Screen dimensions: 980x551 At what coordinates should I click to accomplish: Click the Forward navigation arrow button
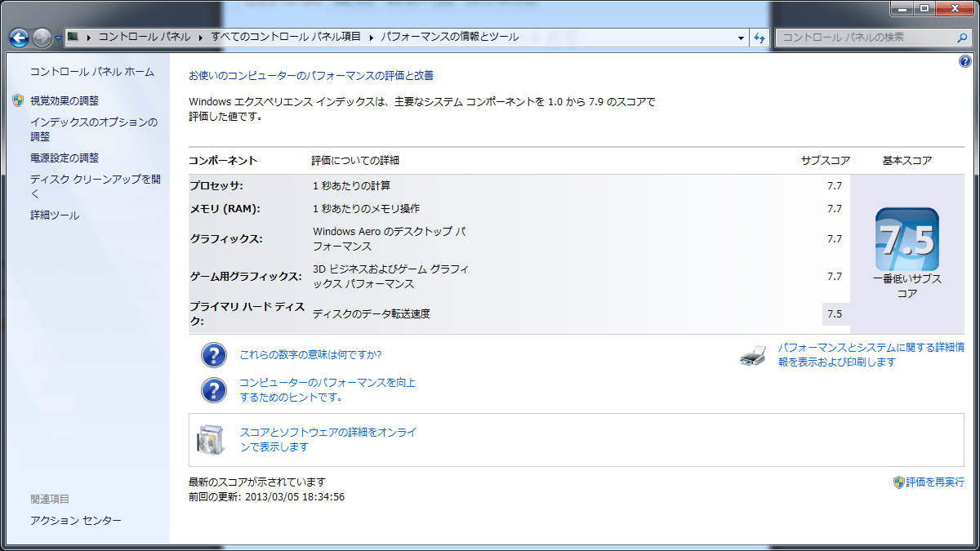tap(42, 38)
